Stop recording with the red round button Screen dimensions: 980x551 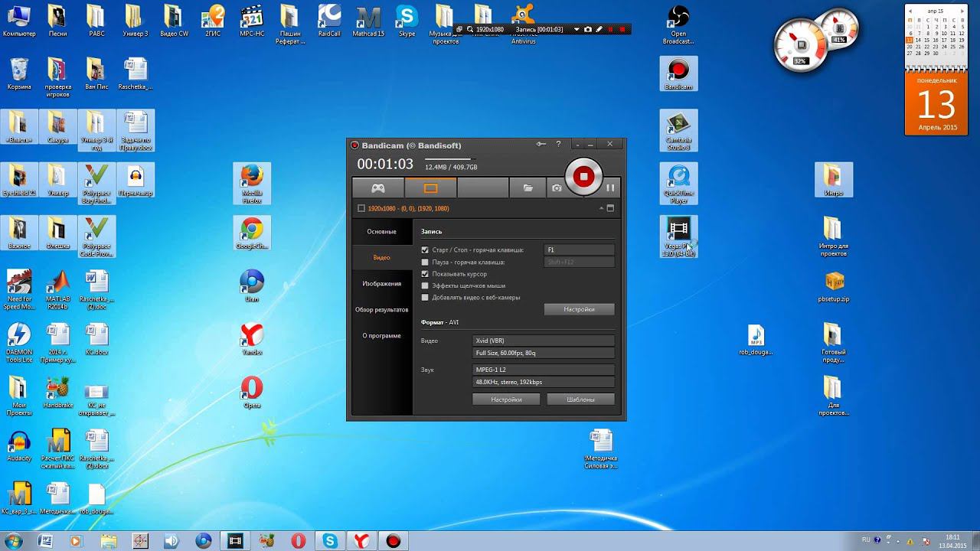[x=583, y=177]
